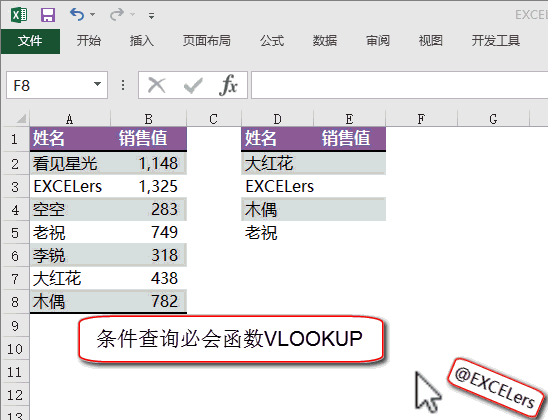Switch to the 数据 ribbon tab
548x420 pixels.
[x=325, y=41]
